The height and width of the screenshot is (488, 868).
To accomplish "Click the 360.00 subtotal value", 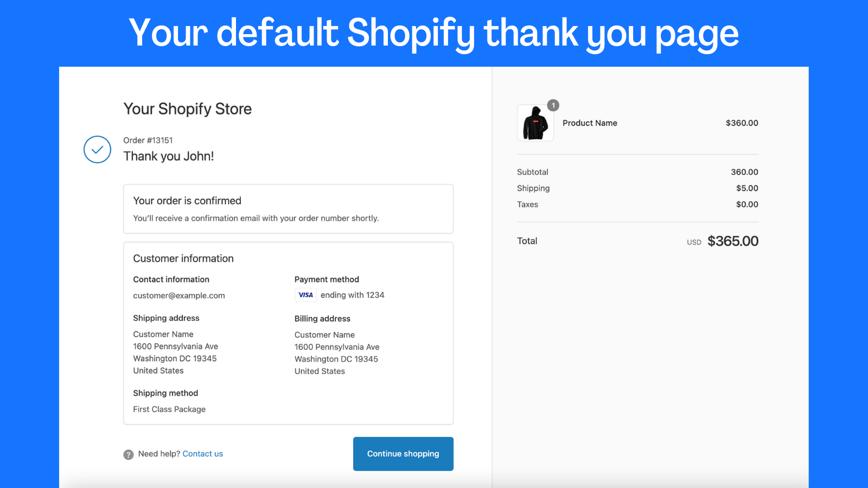I will tap(744, 172).
